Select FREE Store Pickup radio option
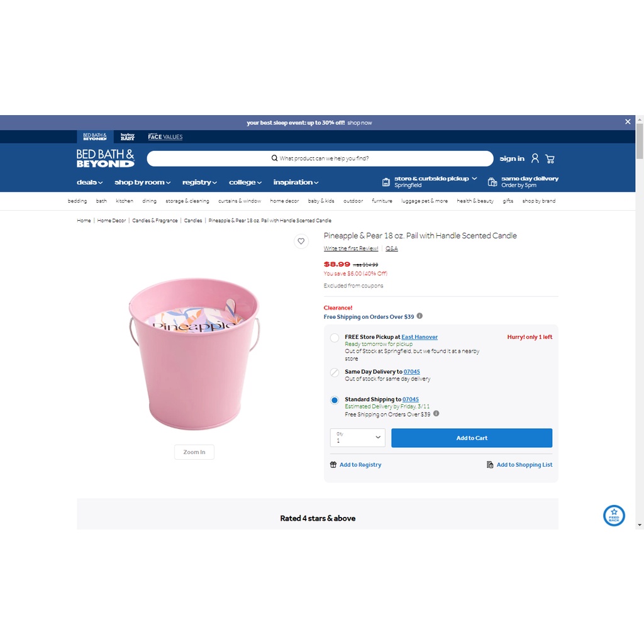644x644 pixels. [335, 338]
